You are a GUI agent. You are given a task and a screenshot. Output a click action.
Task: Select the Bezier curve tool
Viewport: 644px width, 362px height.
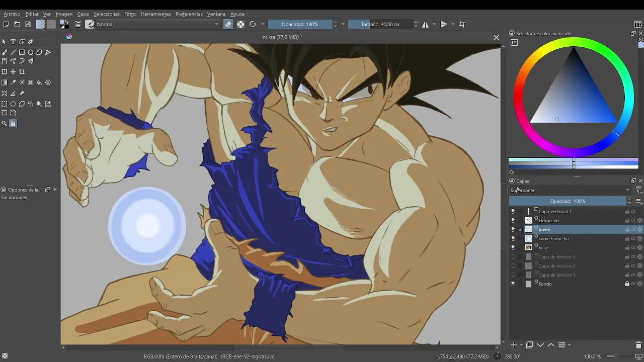click(5, 61)
